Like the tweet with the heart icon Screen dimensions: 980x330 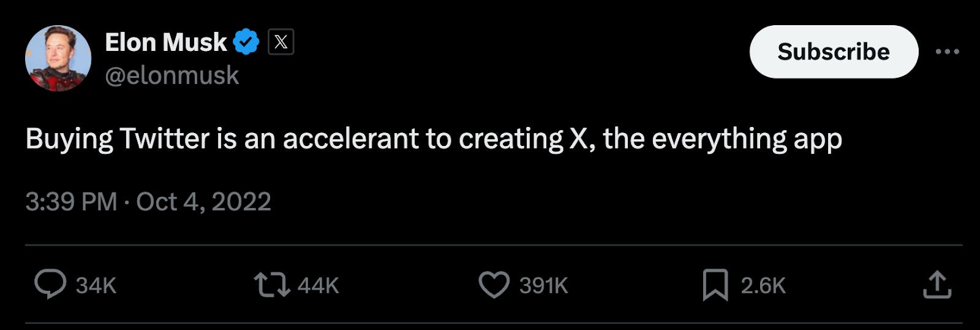click(x=494, y=285)
